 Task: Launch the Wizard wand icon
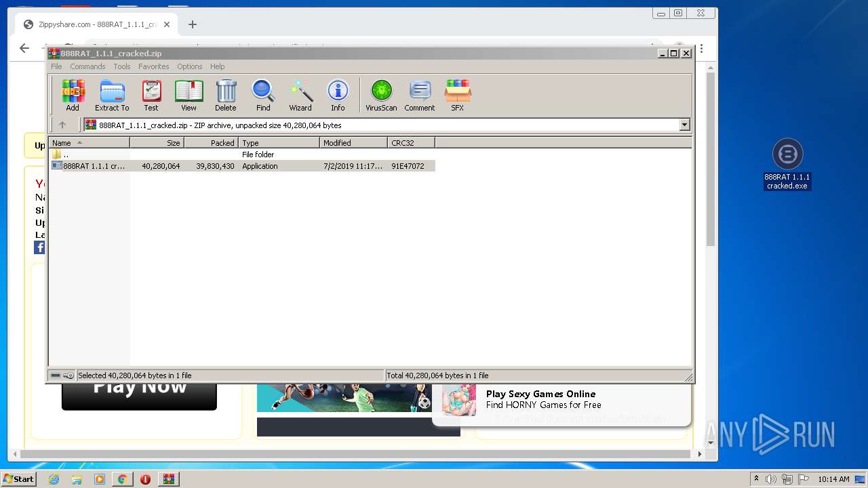(x=300, y=95)
